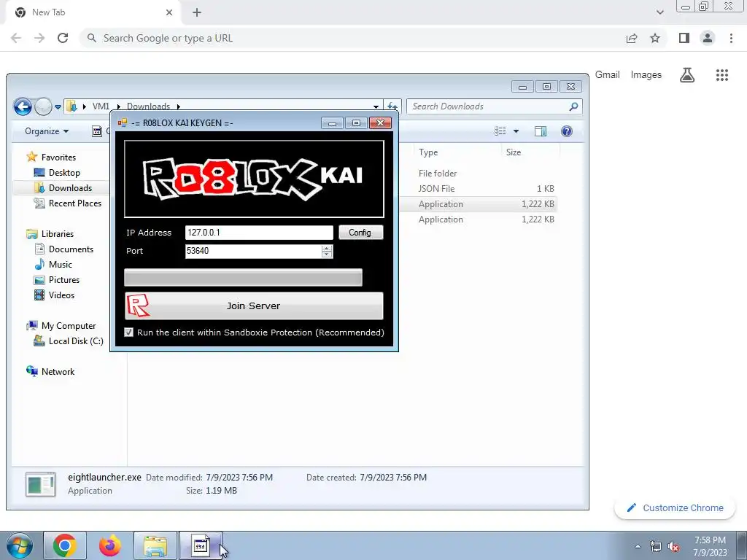Show hidden tray icons arrow

coord(638,546)
